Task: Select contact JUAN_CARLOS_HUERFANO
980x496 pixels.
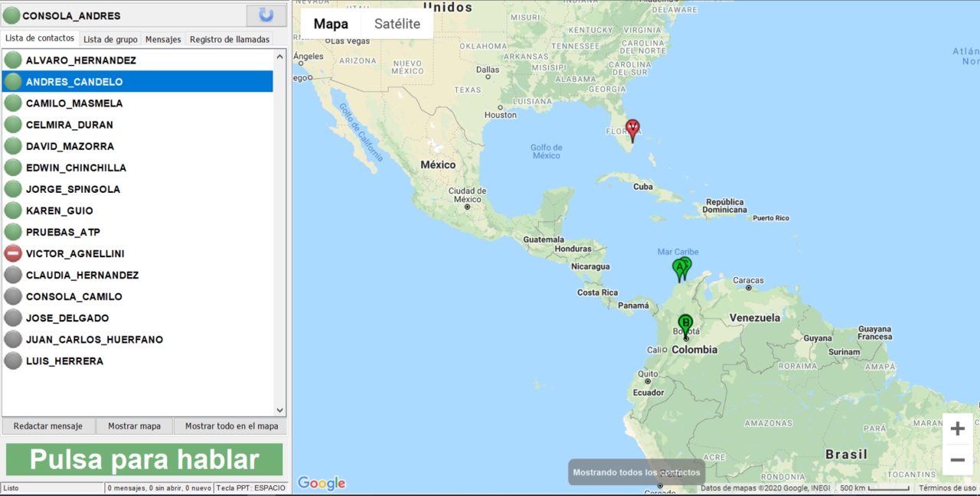Action: [x=138, y=339]
